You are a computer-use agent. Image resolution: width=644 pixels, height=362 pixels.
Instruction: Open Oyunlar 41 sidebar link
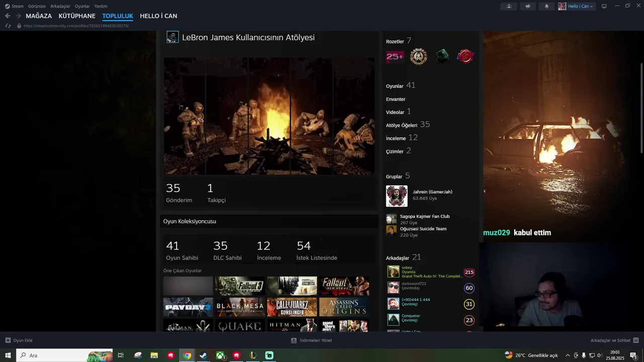coord(400,85)
